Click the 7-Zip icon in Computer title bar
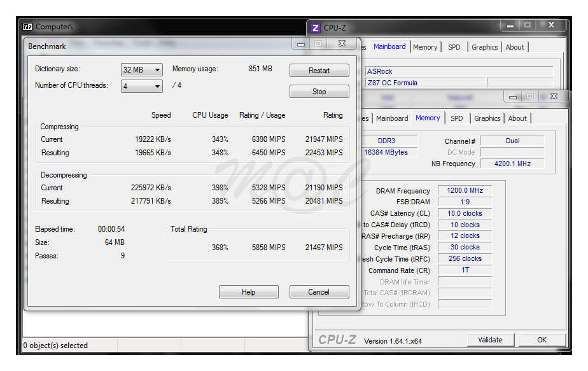 click(x=27, y=27)
